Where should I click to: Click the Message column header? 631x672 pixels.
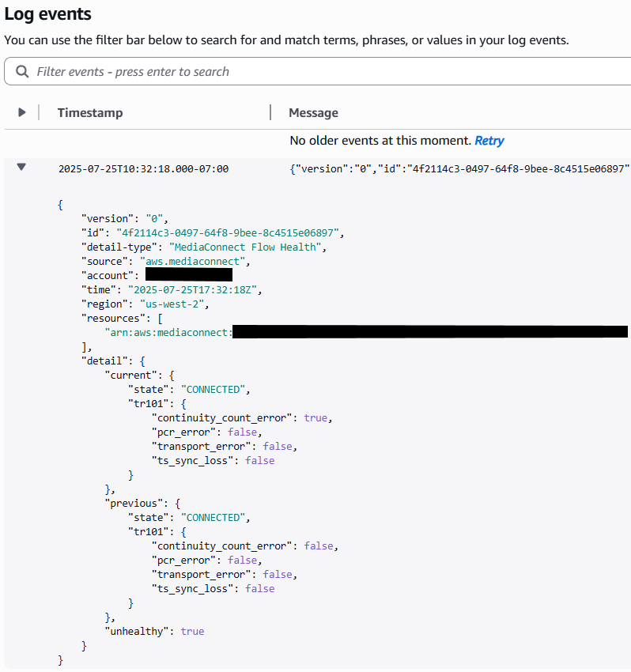[x=313, y=112]
